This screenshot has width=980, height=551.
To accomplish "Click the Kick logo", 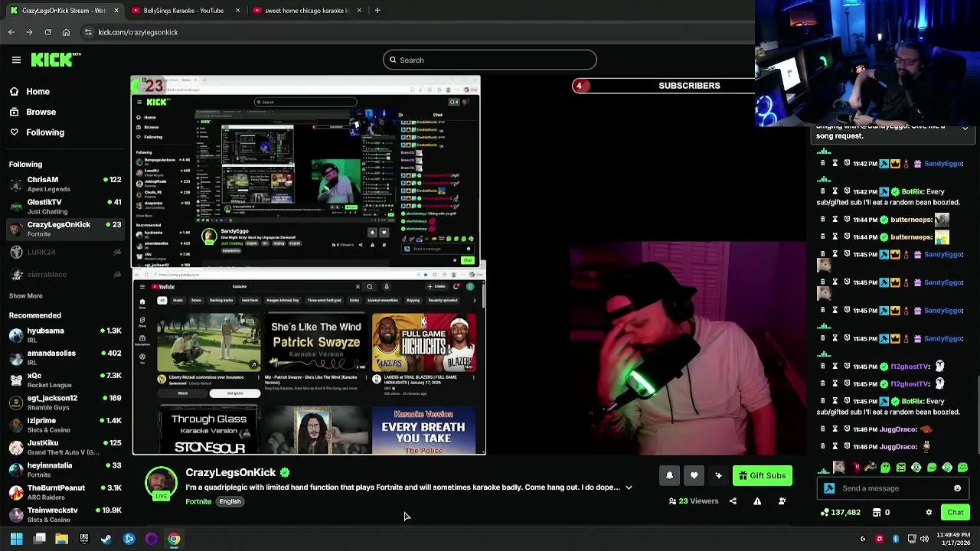I will coord(55,60).
